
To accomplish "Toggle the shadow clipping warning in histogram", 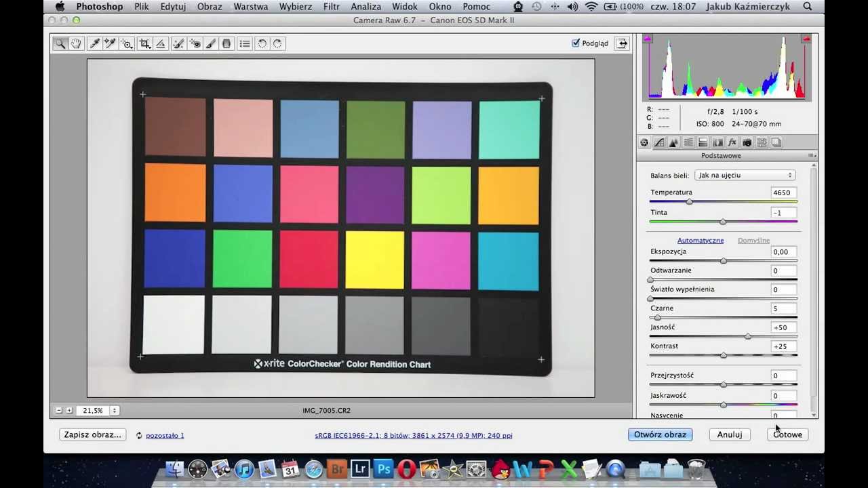I will coord(647,39).
